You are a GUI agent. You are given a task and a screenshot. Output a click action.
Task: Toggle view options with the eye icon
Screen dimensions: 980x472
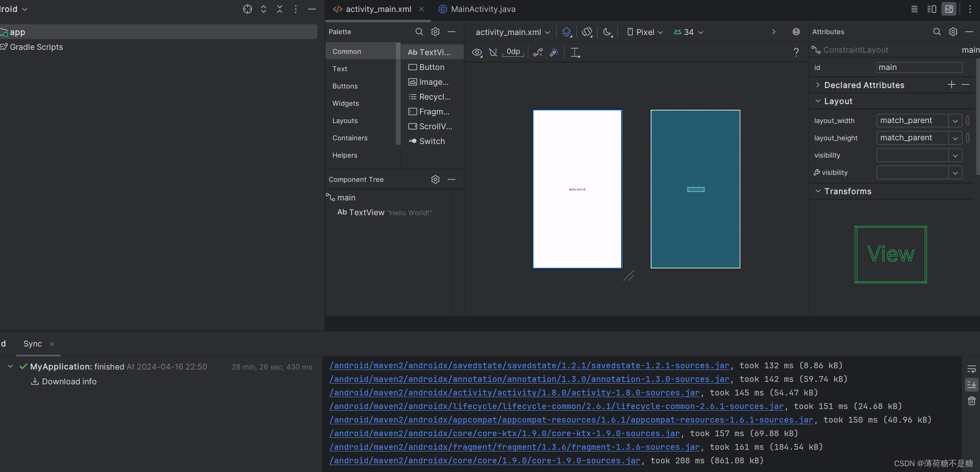point(477,52)
